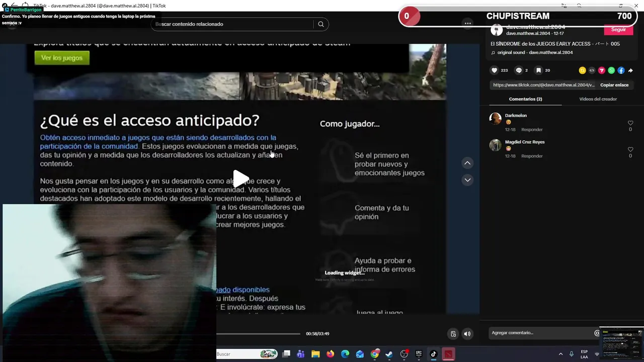Open Magdiel Cruz Reyes's profile avatar

point(496,145)
